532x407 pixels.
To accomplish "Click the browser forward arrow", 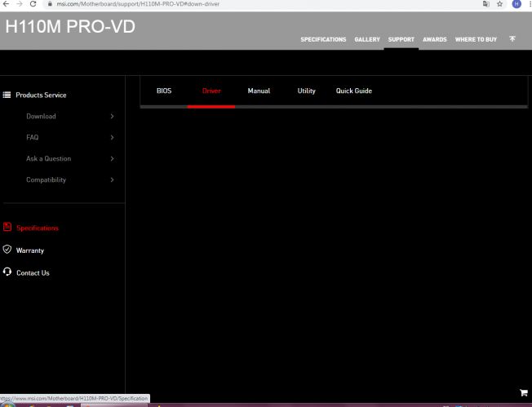I will click(20, 4).
